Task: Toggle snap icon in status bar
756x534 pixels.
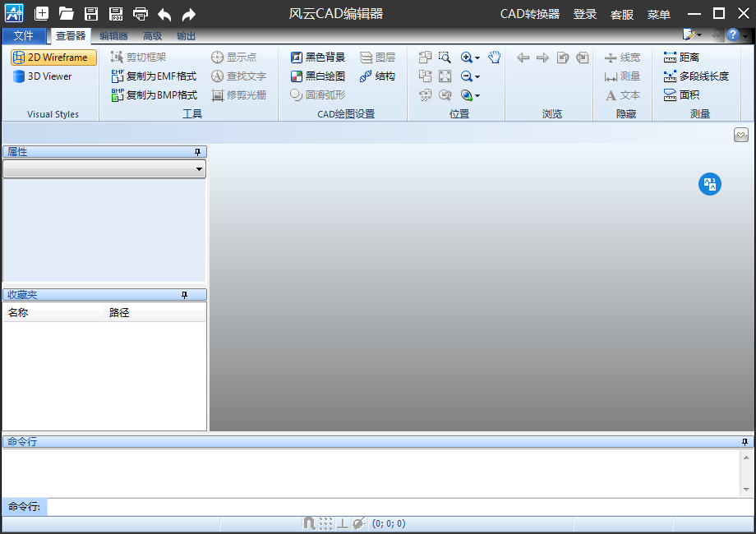Action: [309, 523]
